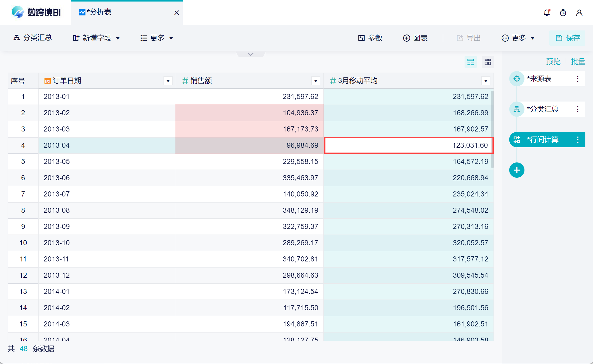Click the user profile icon
The height and width of the screenshot is (364, 593).
(579, 12)
